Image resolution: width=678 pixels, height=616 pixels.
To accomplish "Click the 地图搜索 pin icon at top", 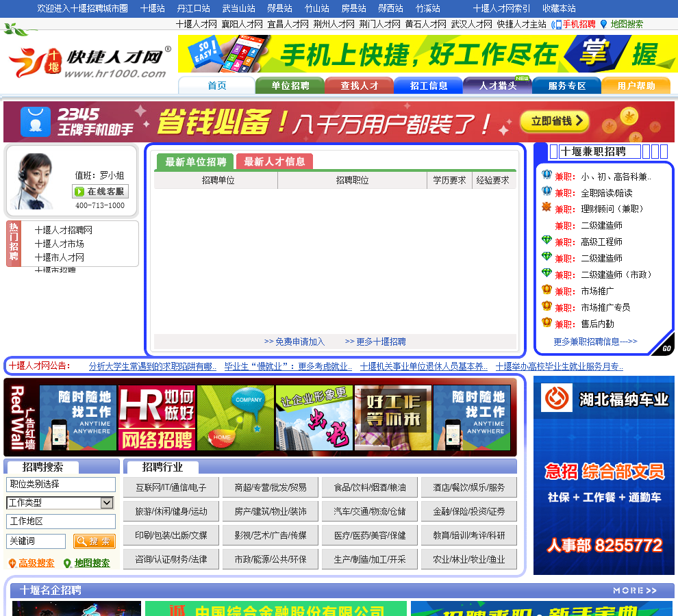I will [603, 24].
